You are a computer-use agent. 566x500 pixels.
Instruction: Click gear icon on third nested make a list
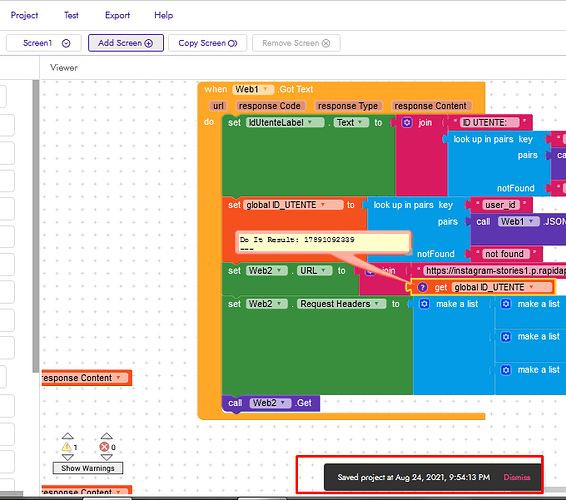[x=506, y=370]
